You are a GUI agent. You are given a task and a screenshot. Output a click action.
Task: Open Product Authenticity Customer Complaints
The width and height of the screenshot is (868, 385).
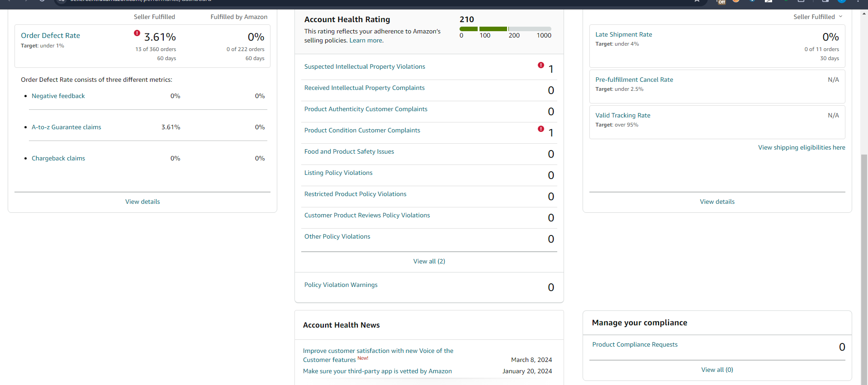point(366,109)
